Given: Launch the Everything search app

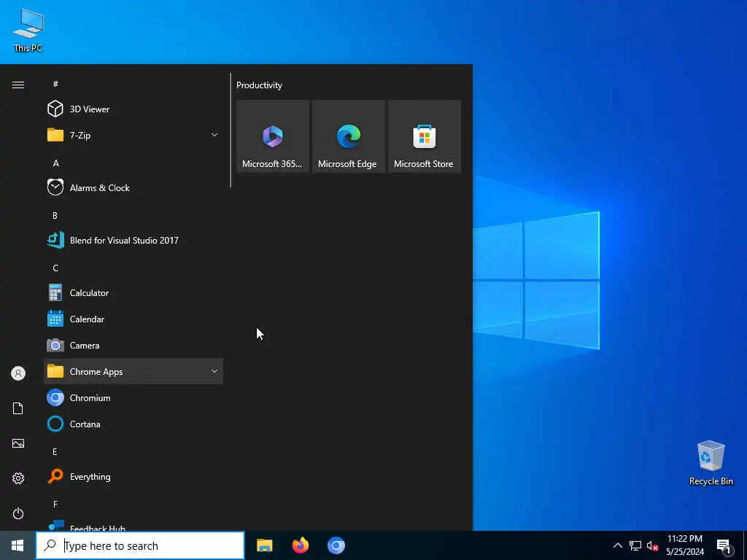Looking at the screenshot, I should point(133,476).
